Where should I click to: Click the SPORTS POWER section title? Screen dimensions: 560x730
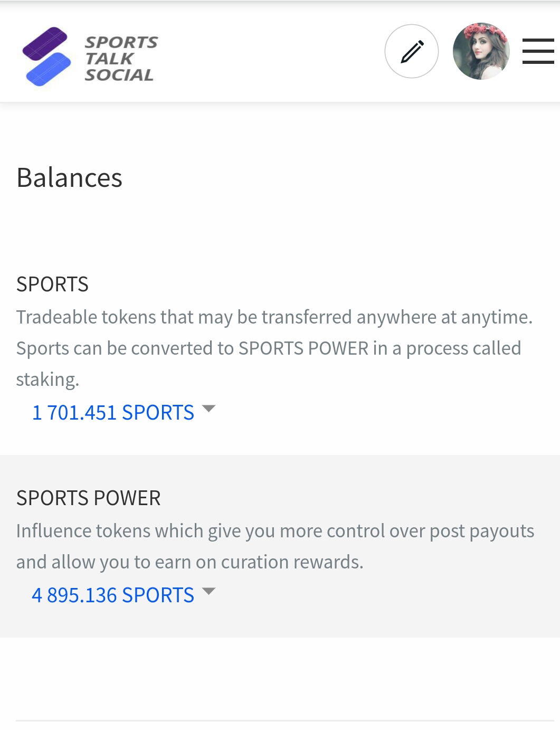(x=88, y=498)
